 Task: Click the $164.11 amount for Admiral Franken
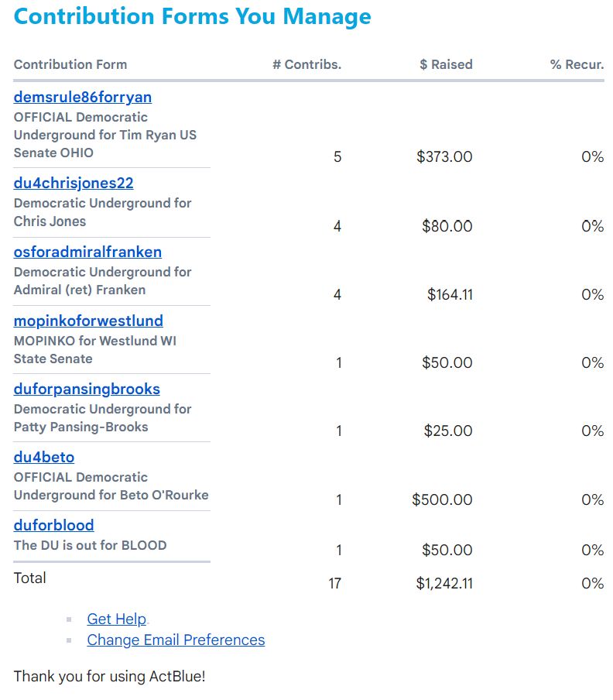click(449, 295)
